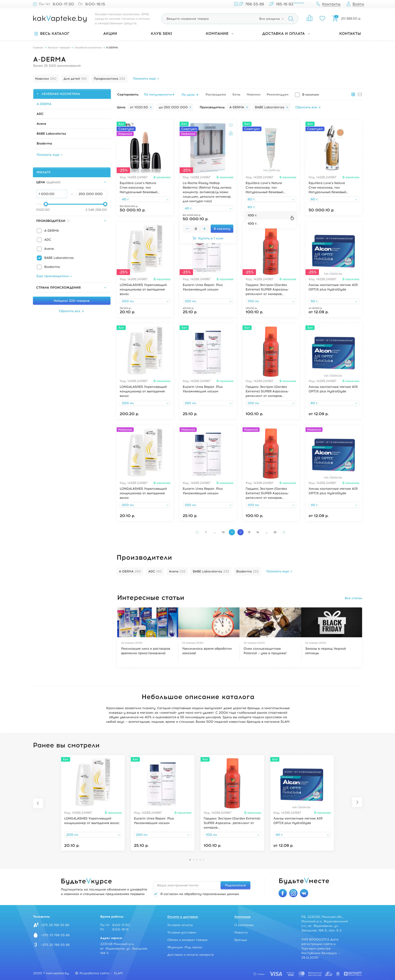Switch to grid view layout icon

(353, 94)
